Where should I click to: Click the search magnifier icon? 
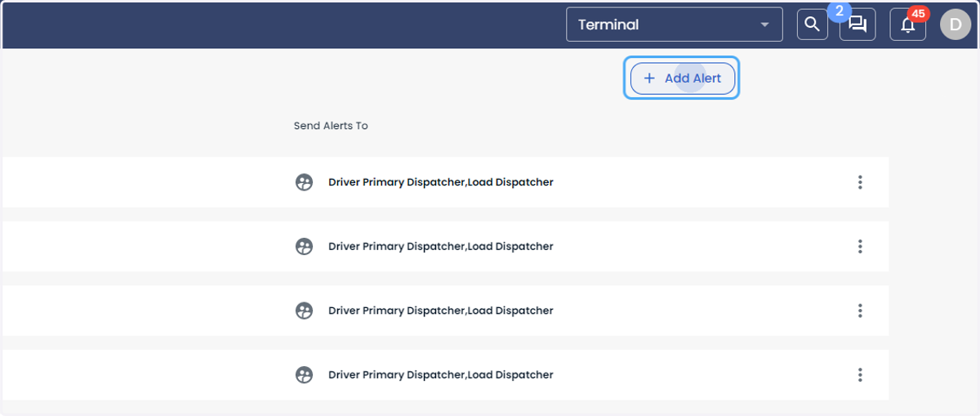coord(812,25)
